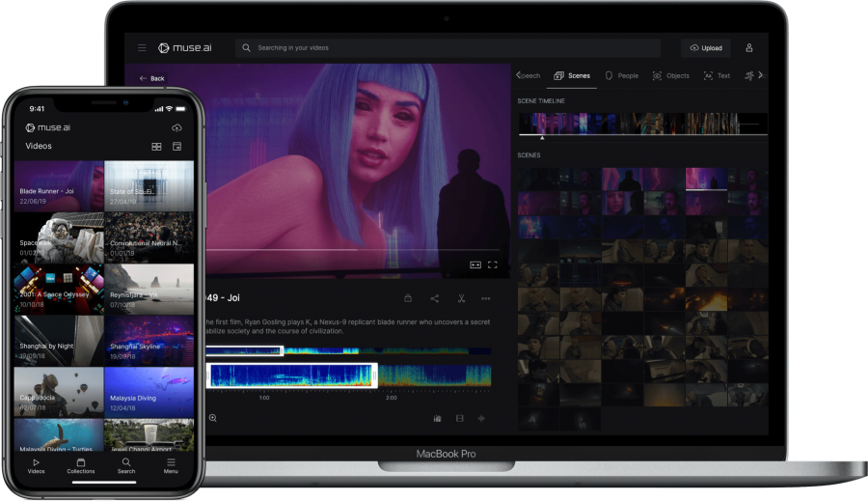The image size is (868, 501).
Task: Tap the Collections tab in phone bottom bar
Action: pos(81,465)
